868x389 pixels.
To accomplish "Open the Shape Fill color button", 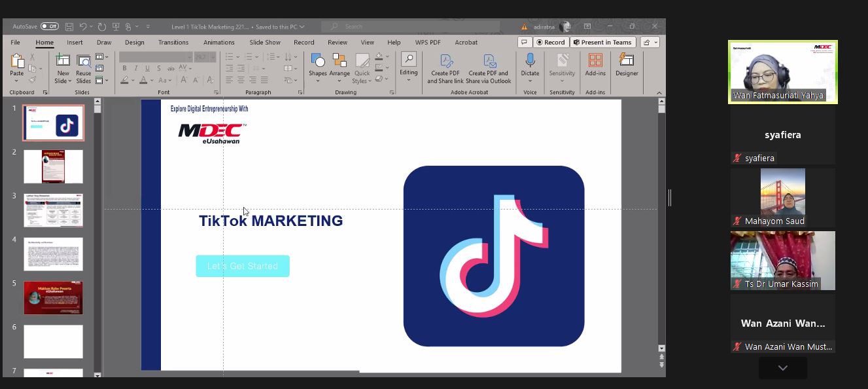I will (380, 57).
